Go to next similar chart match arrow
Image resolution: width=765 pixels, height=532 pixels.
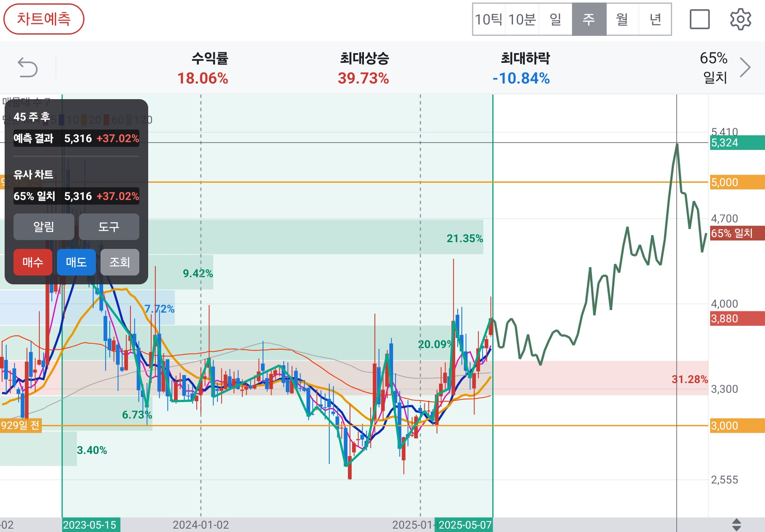(x=745, y=68)
